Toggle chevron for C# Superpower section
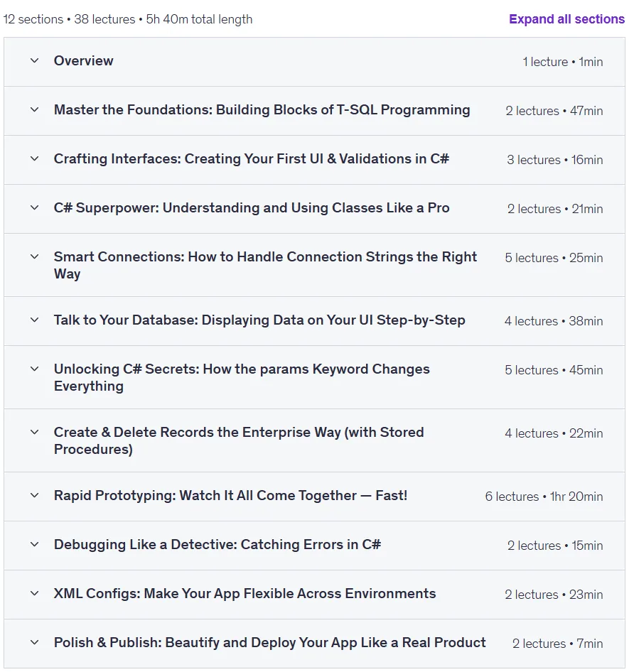The height and width of the screenshot is (672, 629). click(x=35, y=207)
